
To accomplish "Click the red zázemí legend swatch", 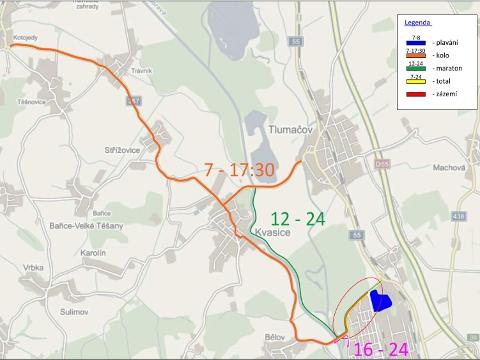I will [416, 94].
